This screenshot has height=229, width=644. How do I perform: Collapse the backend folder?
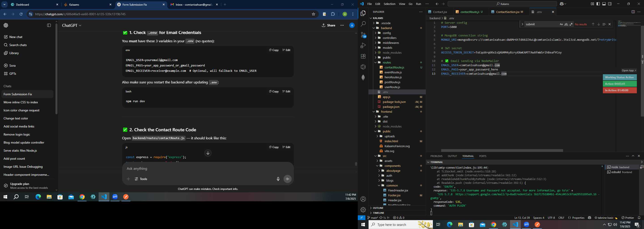tap(373, 28)
